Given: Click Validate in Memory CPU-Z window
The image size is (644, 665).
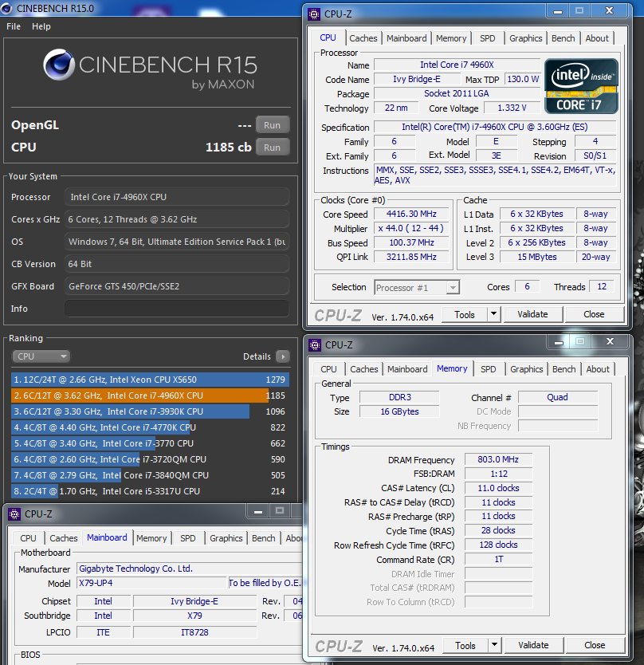Looking at the screenshot, I should pyautogui.click(x=533, y=645).
